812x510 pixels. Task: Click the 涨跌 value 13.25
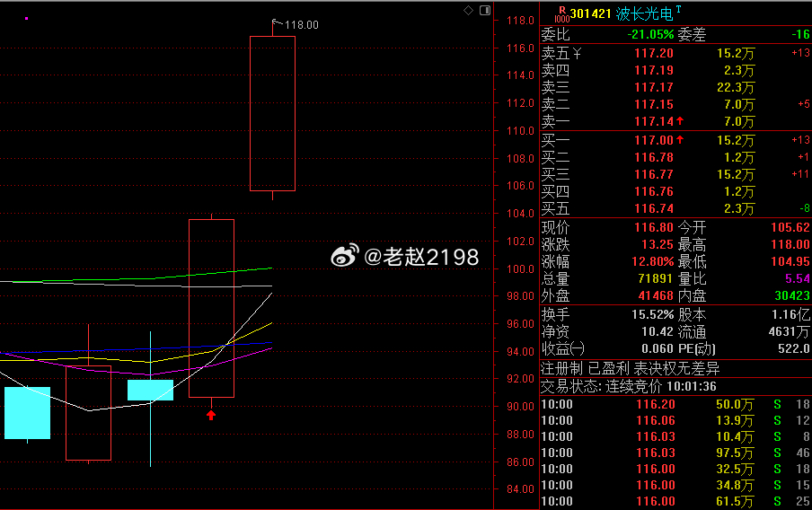(658, 244)
